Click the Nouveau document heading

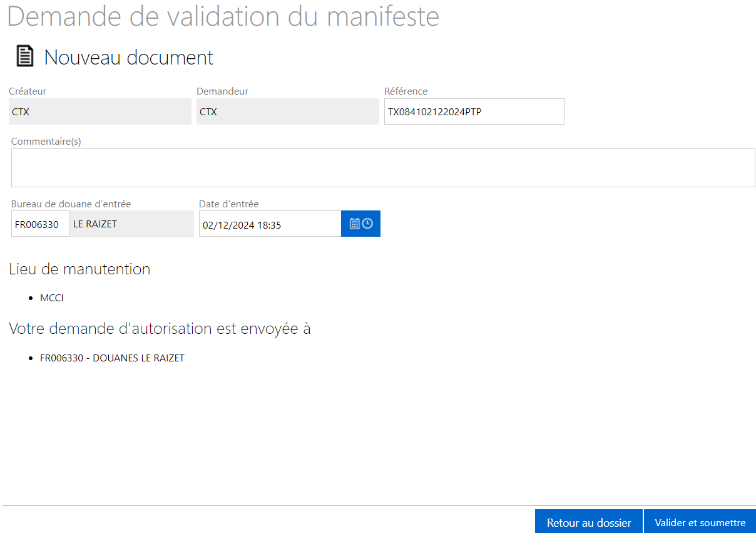click(x=128, y=57)
